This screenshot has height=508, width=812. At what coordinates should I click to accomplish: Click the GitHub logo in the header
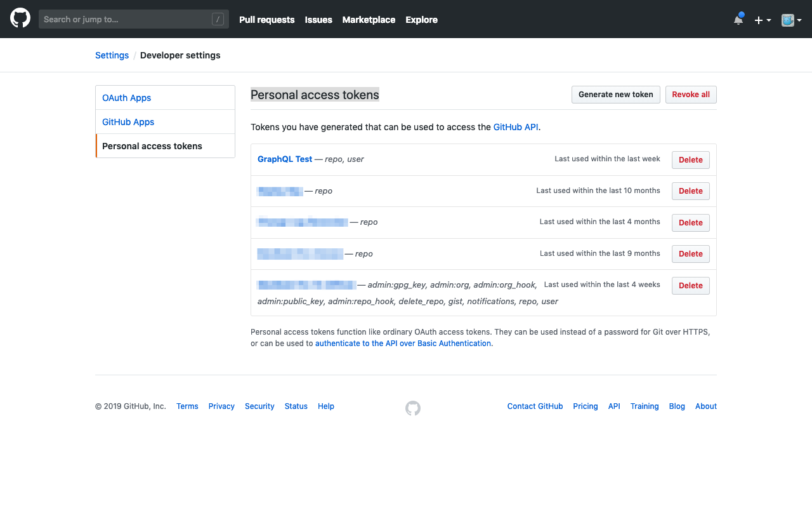tap(20, 18)
